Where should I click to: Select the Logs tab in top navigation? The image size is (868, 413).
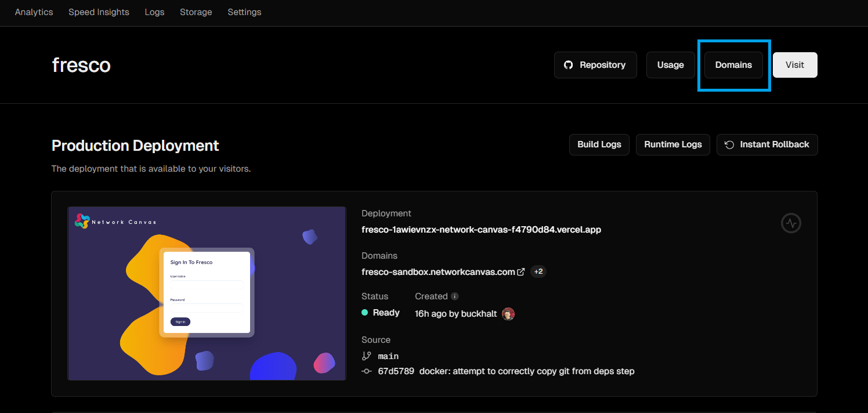[154, 12]
